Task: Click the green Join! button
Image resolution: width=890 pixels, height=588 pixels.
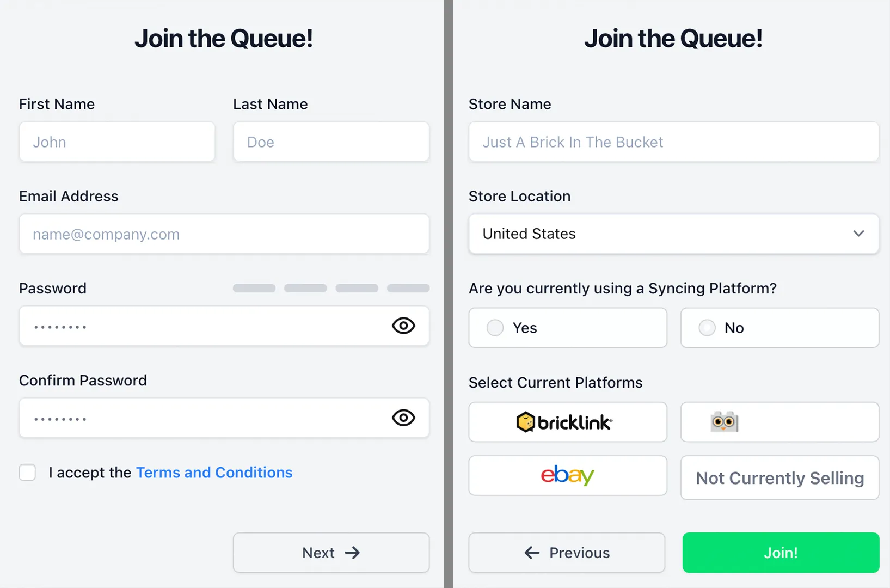Action: pos(781,553)
